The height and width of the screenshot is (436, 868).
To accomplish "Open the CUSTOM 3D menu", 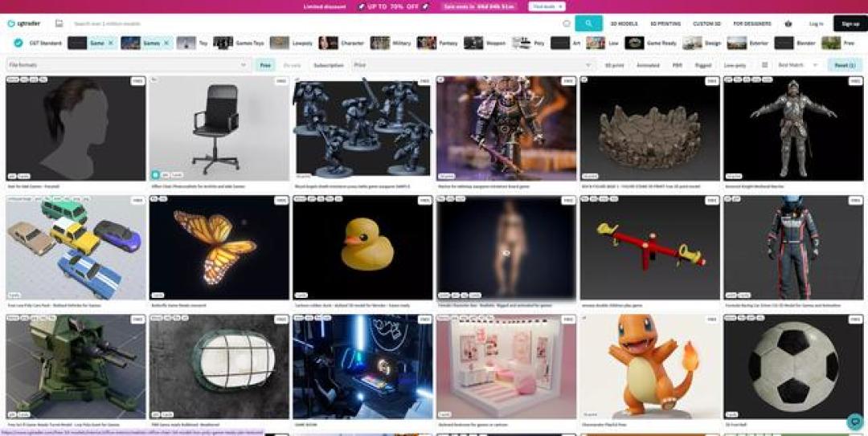I will 707,24.
